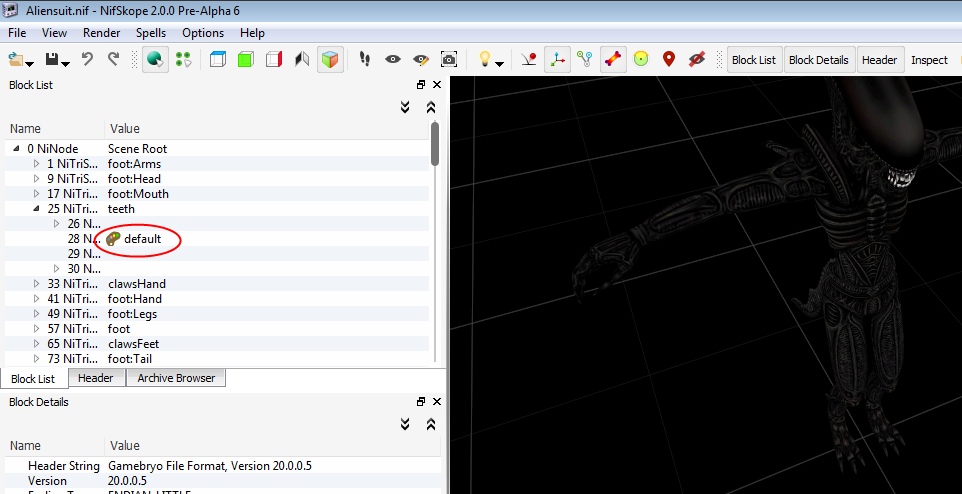Toggle the skeleton bone display icon
This screenshot has width=962, height=494.
[613, 60]
